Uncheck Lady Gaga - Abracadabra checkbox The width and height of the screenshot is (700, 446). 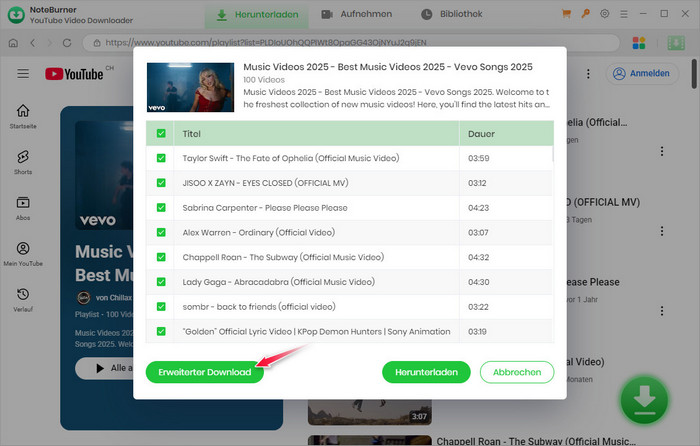tap(161, 282)
